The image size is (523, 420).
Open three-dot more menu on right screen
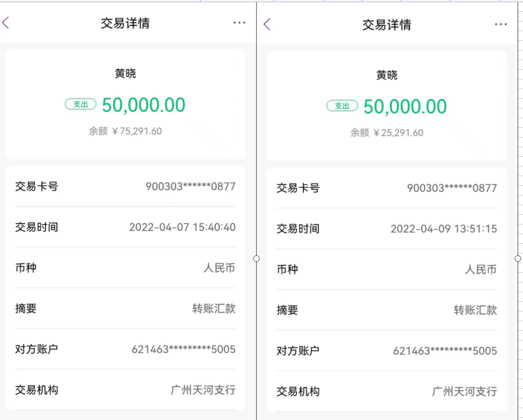pos(501,24)
